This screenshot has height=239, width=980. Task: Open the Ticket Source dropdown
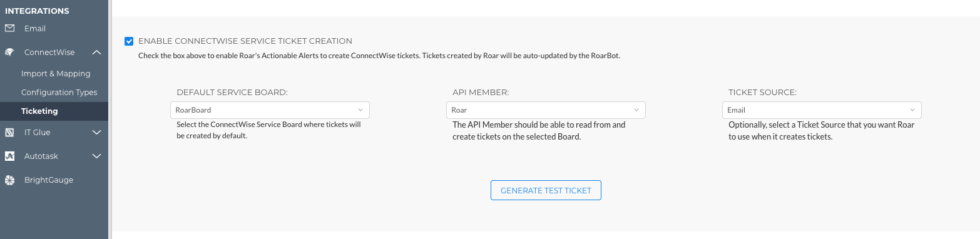click(822, 110)
